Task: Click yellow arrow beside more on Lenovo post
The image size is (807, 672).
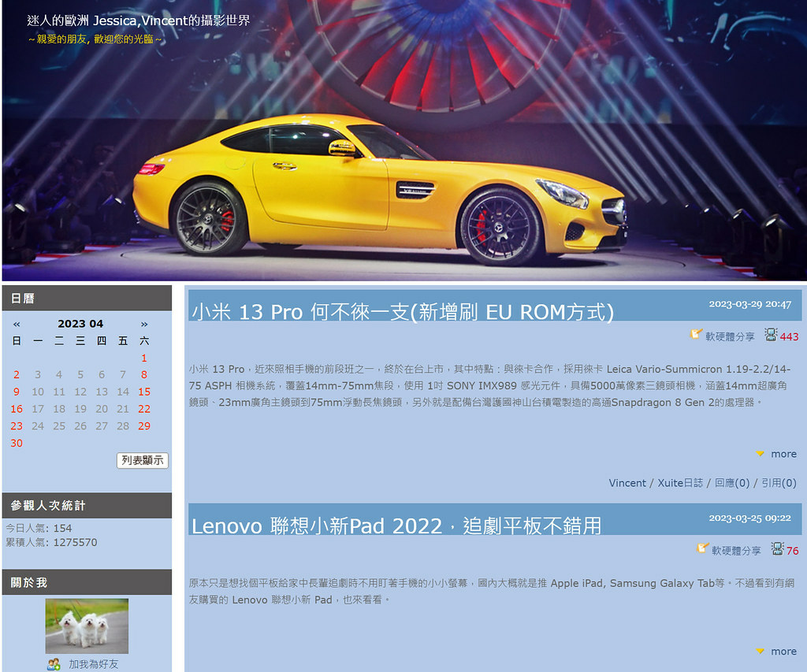Action: (760, 652)
